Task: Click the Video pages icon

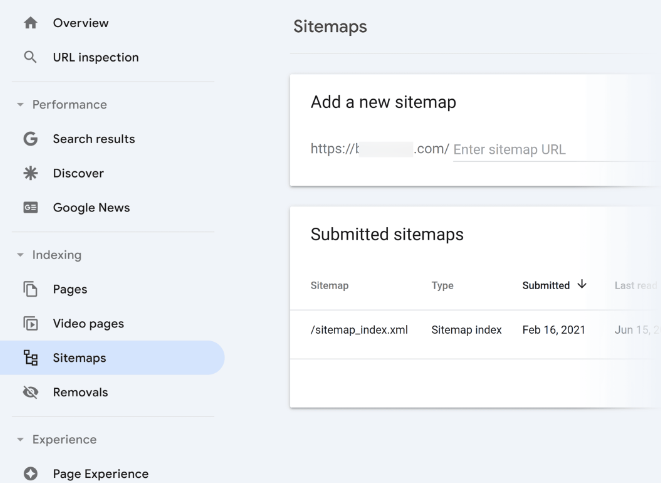Action: pyautogui.click(x=30, y=324)
